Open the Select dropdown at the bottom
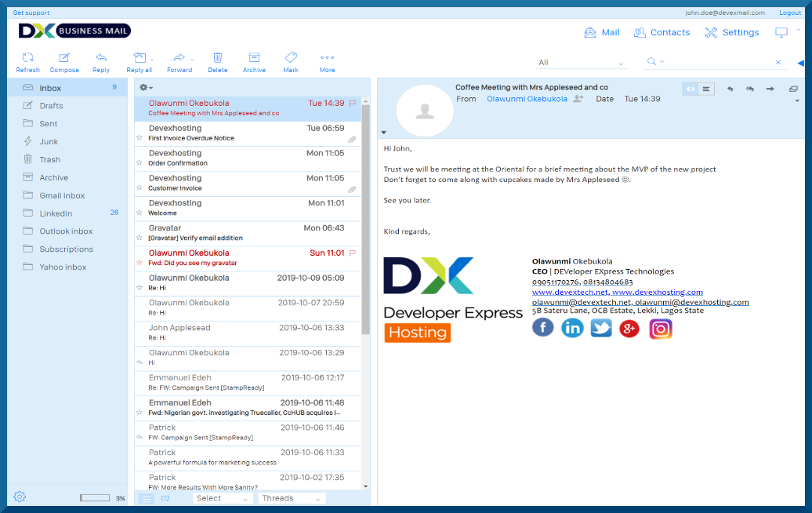Screen dimensions: 812x513 pos(222,497)
